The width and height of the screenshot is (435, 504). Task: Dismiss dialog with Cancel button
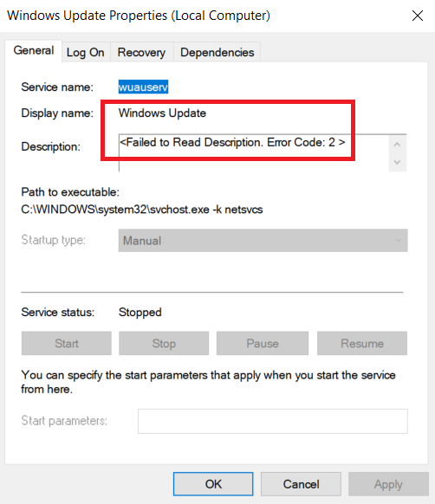point(301,484)
